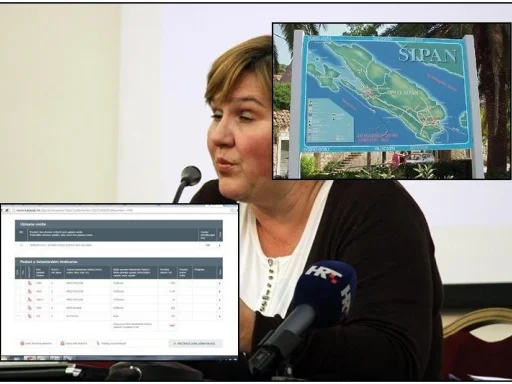Click the grey search button at bottom right of page
Screen dimensions: 512x384
click(195, 343)
